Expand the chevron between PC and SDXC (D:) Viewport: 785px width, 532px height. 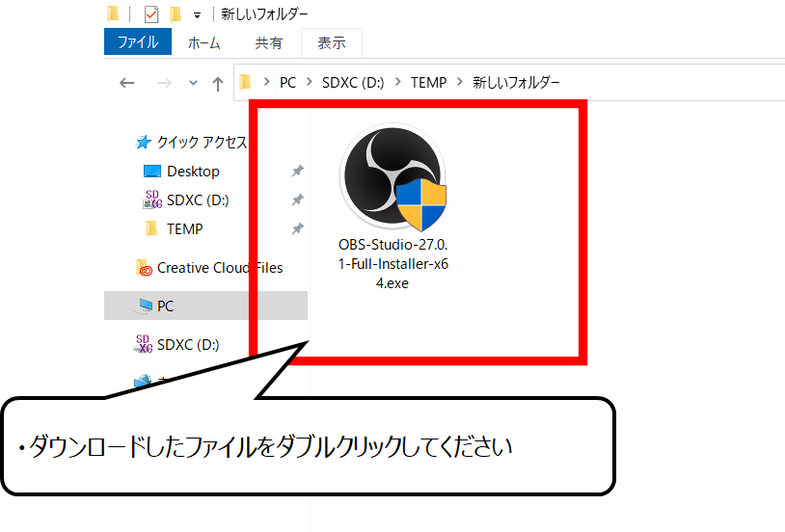[x=310, y=82]
